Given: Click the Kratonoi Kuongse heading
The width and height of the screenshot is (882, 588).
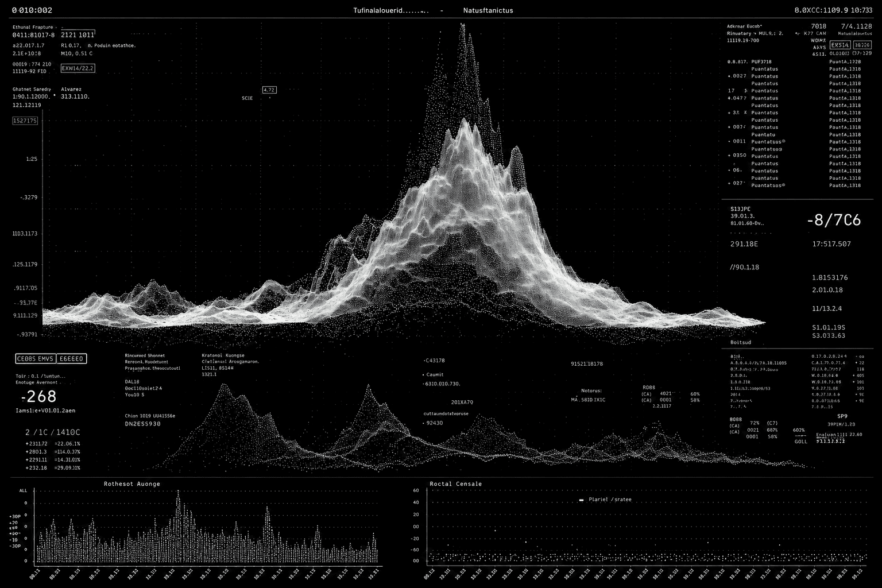Looking at the screenshot, I should 223,355.
